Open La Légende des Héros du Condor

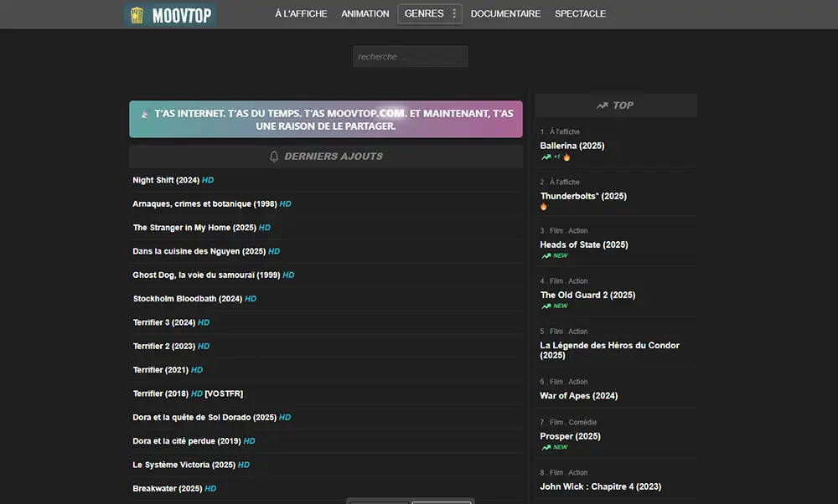pos(609,350)
